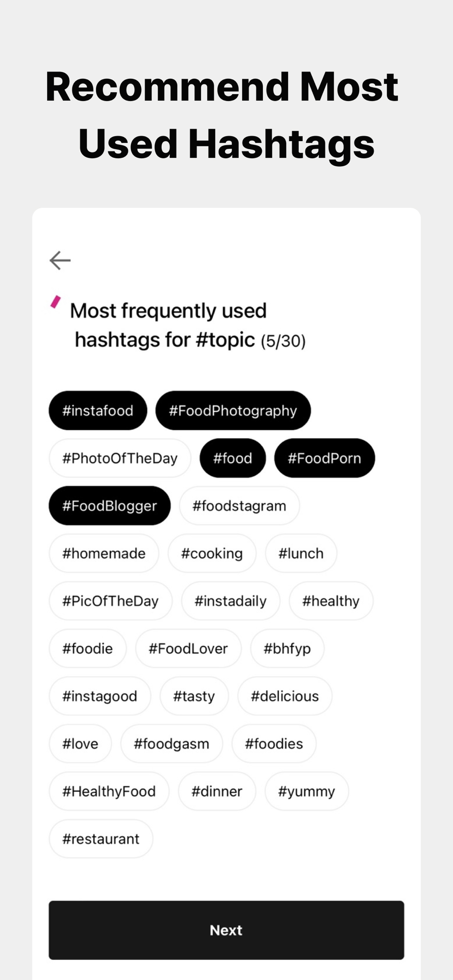This screenshot has width=453, height=980.
Task: Deselect #FoodBlogger hashtag
Action: tap(109, 506)
